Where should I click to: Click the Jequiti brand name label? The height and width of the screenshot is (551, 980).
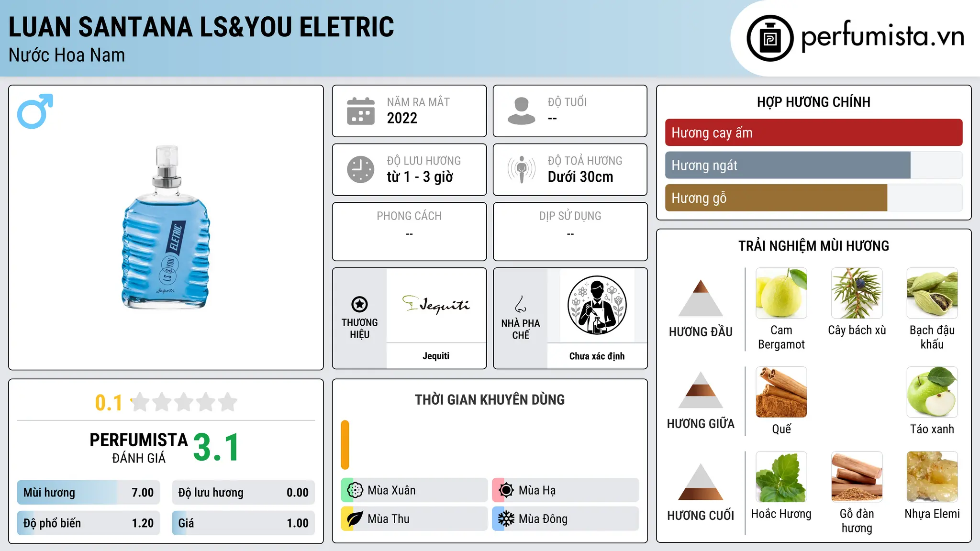point(436,356)
